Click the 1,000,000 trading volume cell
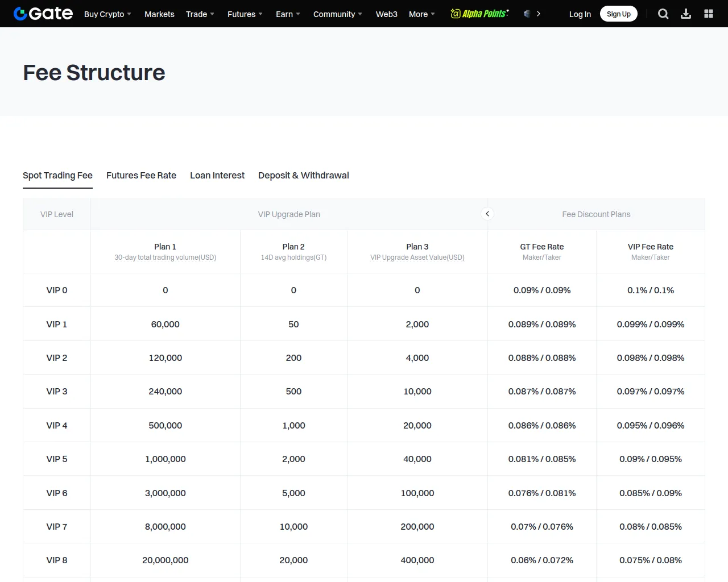Screen dimensions: 728x582 166,459
